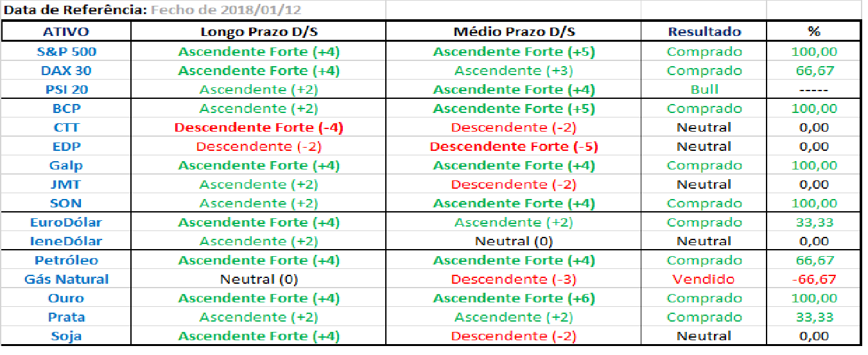This screenshot has width=868, height=355.
Task: Click the DAX 30 asset name
Action: click(x=66, y=71)
